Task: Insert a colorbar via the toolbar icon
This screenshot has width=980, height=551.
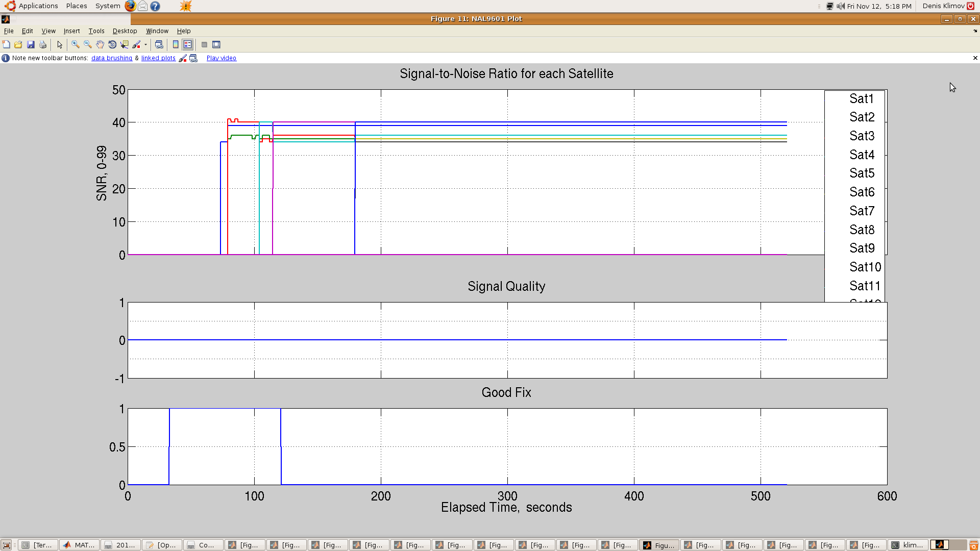Action: pos(176,45)
